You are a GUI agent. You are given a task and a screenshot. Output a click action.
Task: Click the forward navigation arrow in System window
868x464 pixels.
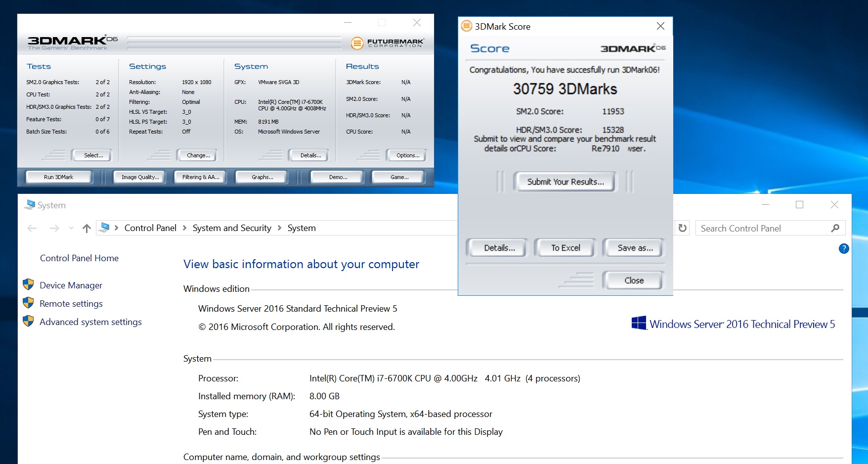coord(54,228)
